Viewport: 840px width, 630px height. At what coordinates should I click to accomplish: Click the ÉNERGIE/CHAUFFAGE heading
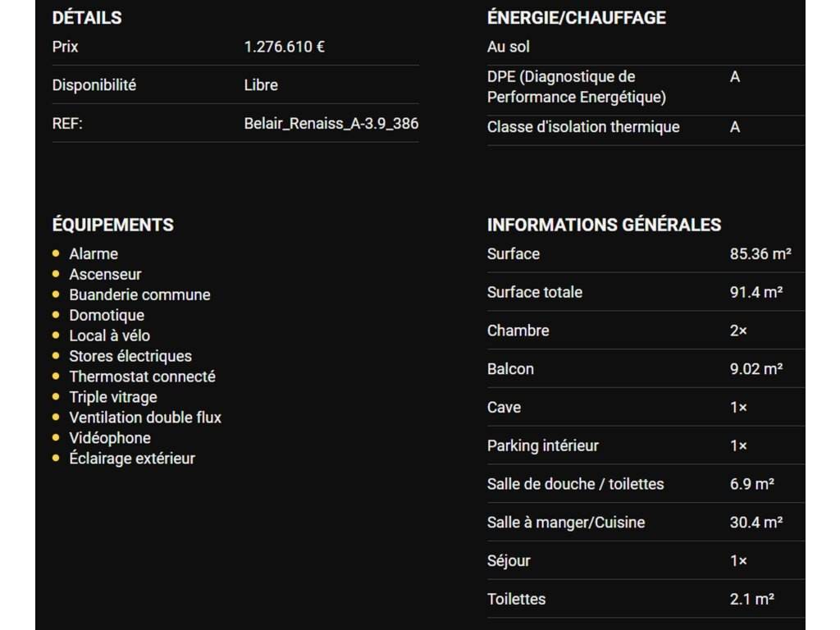[x=576, y=17]
